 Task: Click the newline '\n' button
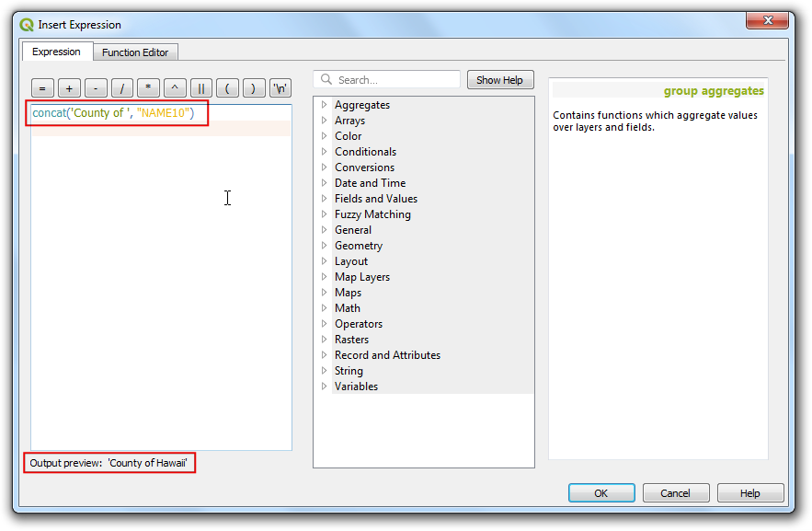pyautogui.click(x=280, y=88)
